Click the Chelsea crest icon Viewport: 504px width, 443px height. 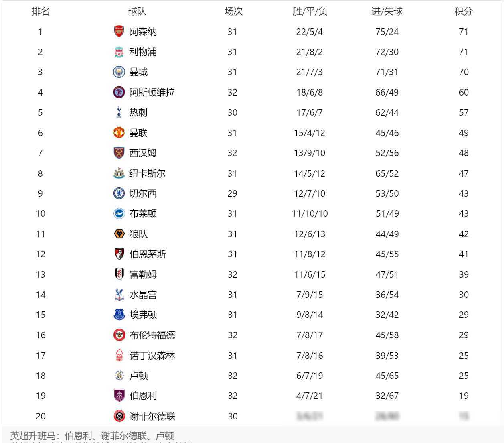pyautogui.click(x=119, y=193)
